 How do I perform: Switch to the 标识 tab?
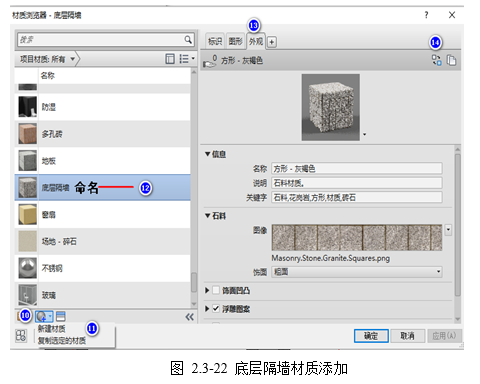pyautogui.click(x=215, y=41)
